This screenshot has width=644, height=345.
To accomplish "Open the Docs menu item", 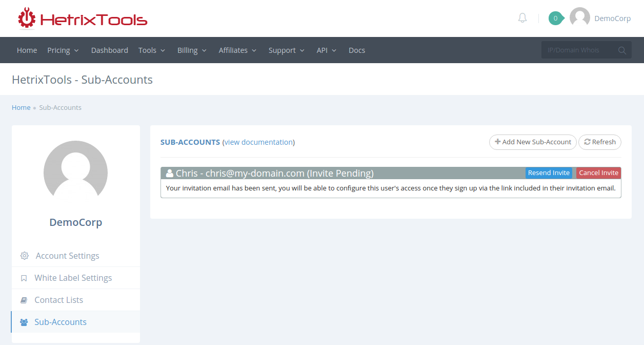I will pyautogui.click(x=357, y=50).
